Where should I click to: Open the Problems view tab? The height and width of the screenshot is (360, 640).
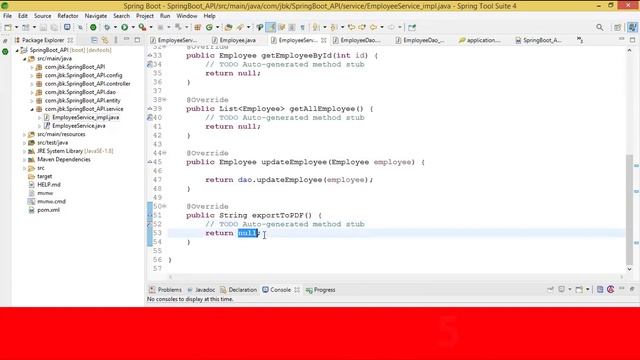click(165, 290)
